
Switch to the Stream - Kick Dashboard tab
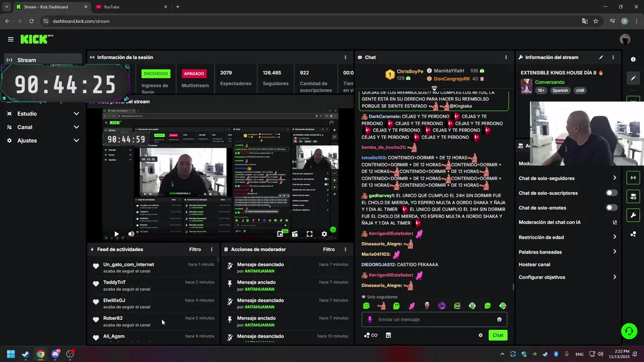[51, 7]
